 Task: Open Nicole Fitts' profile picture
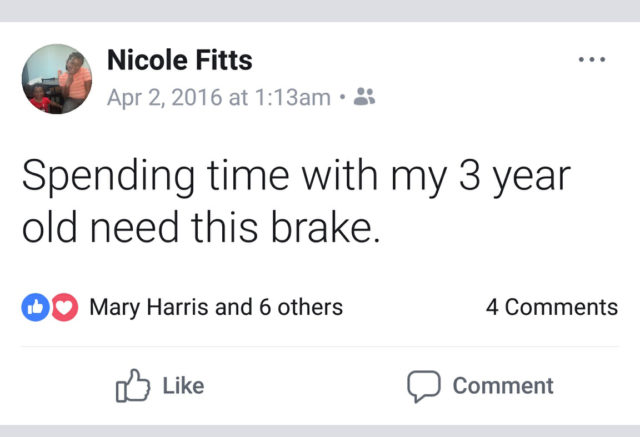tap(57, 79)
